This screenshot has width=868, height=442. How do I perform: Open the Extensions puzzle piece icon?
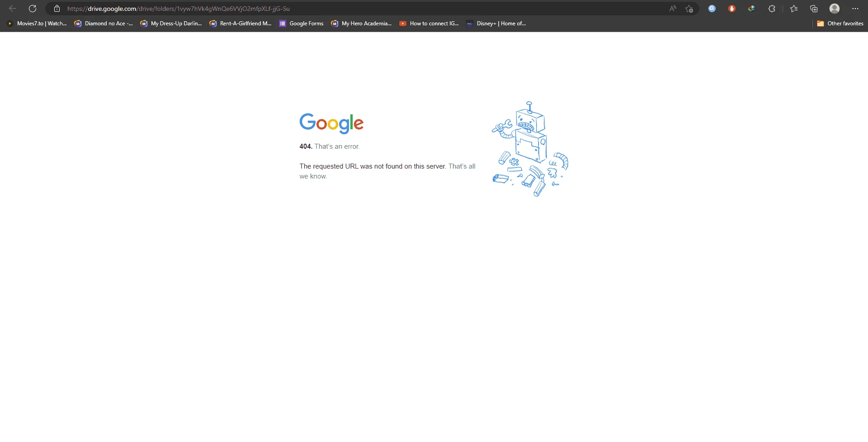tap(772, 9)
